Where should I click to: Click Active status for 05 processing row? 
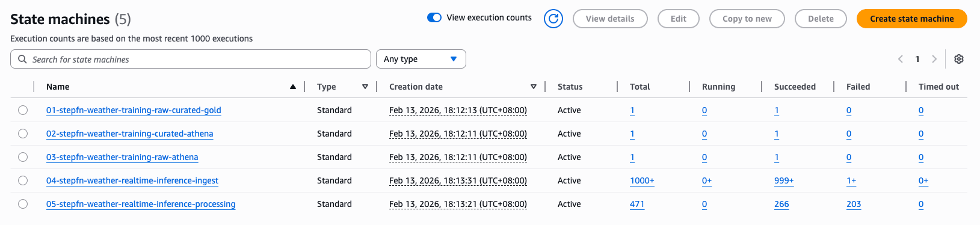(x=569, y=204)
